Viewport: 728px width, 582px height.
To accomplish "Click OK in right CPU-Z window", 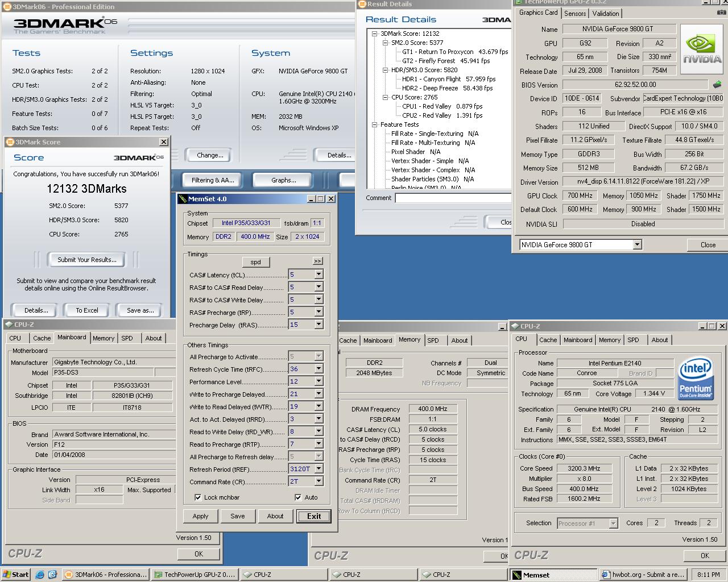I will point(705,556).
